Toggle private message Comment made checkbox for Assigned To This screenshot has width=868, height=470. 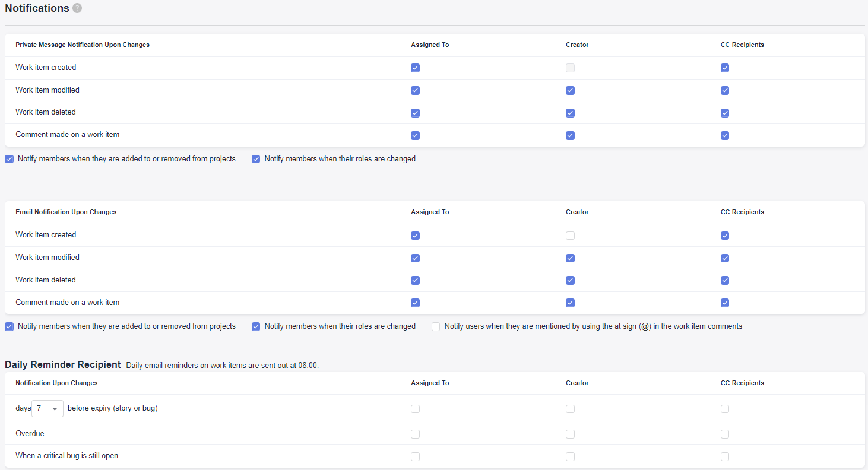click(415, 135)
